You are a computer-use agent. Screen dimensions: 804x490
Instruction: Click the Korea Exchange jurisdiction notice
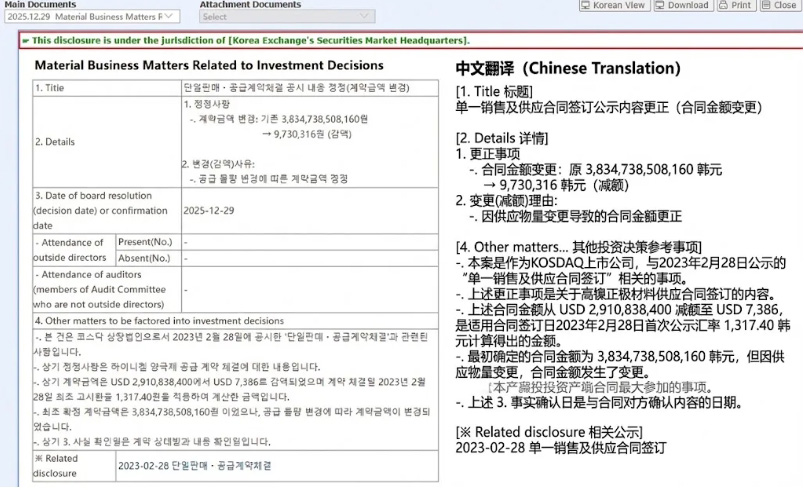tap(251, 40)
